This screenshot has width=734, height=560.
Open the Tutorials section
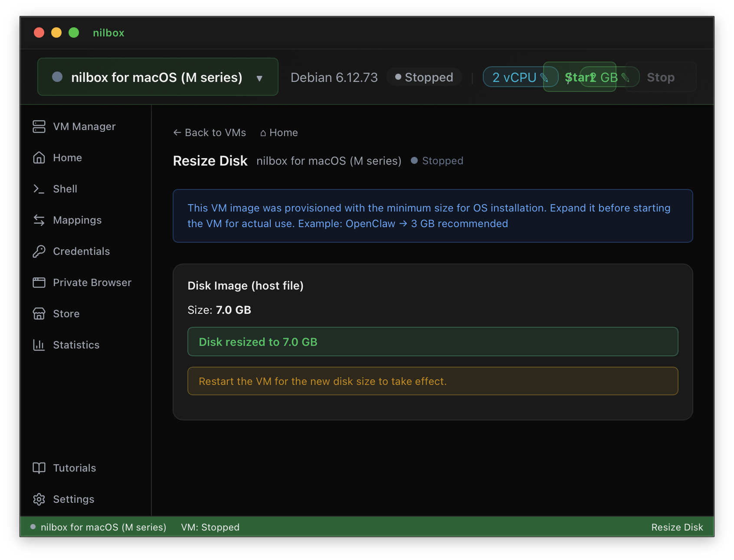74,468
